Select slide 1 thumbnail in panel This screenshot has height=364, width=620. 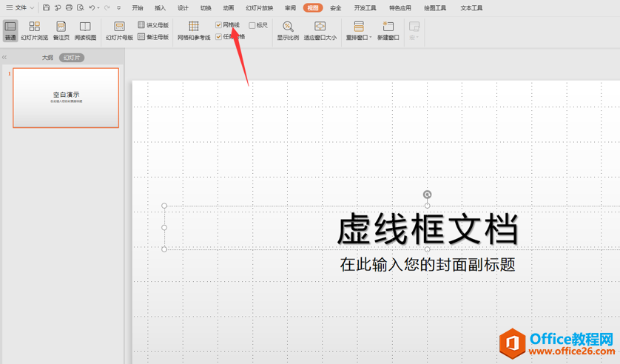[x=66, y=98]
